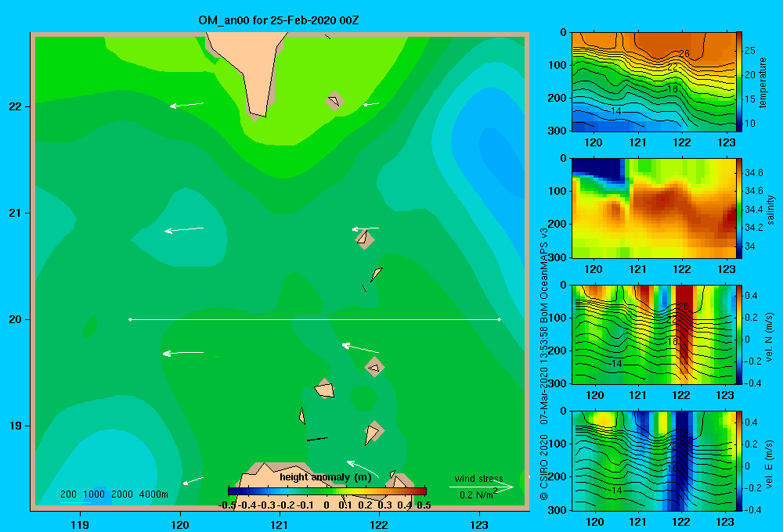Viewport: 783px width, 532px height.
Task: Click the 15 tick on temperature scale
Action: 750,99
